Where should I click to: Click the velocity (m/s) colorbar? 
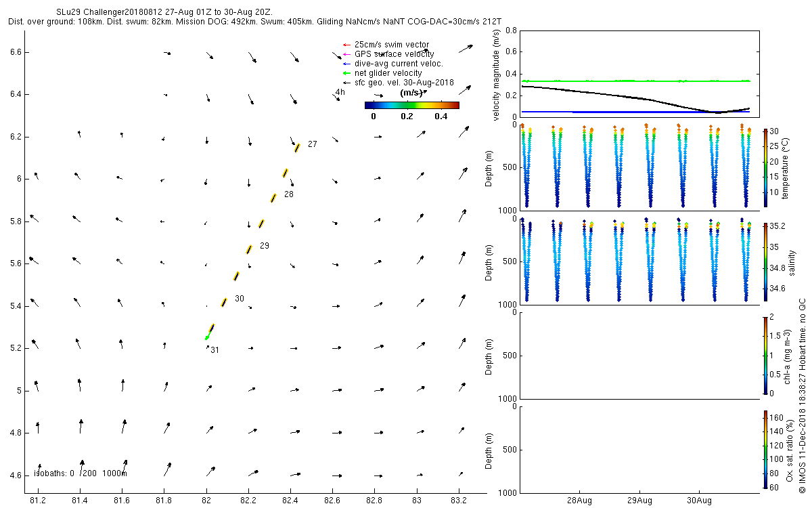pyautogui.click(x=411, y=105)
